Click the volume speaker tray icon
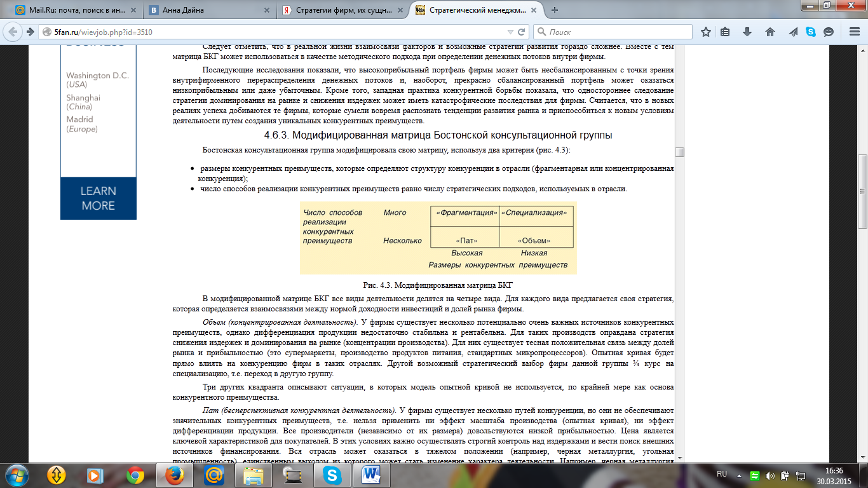868x488 pixels. tap(771, 475)
